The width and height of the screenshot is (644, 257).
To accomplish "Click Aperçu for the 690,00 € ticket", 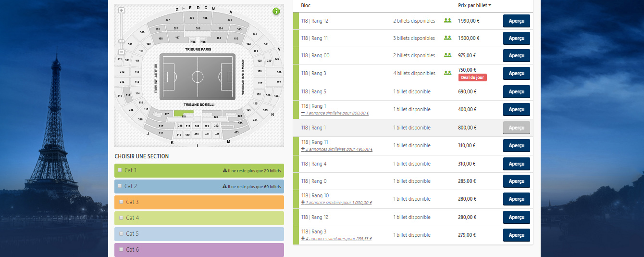I will pos(516,91).
